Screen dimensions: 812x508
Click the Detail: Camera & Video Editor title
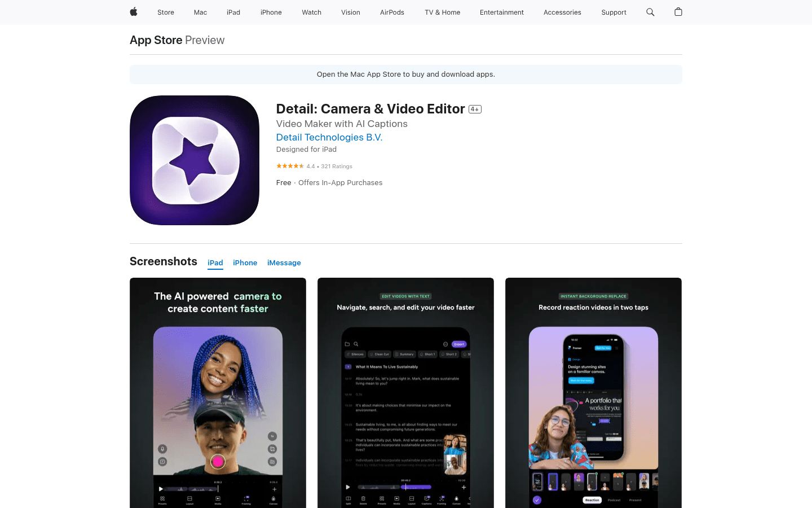tap(370, 109)
